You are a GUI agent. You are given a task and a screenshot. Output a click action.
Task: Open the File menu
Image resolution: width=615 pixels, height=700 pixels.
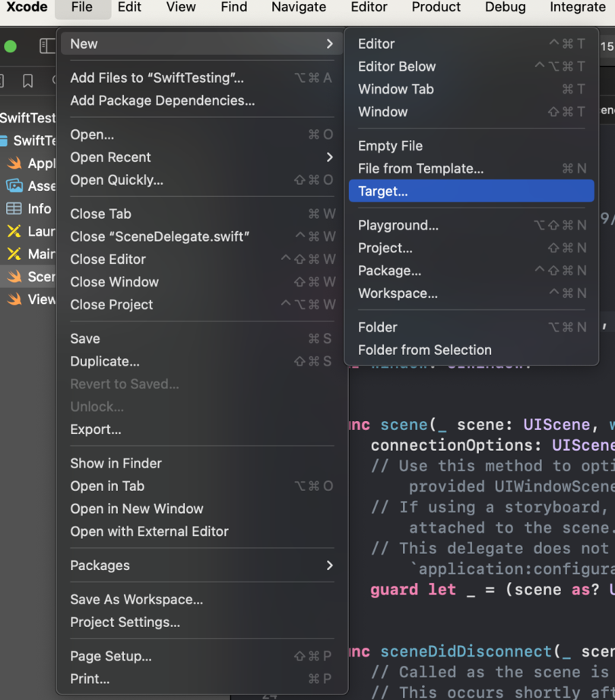click(x=82, y=7)
